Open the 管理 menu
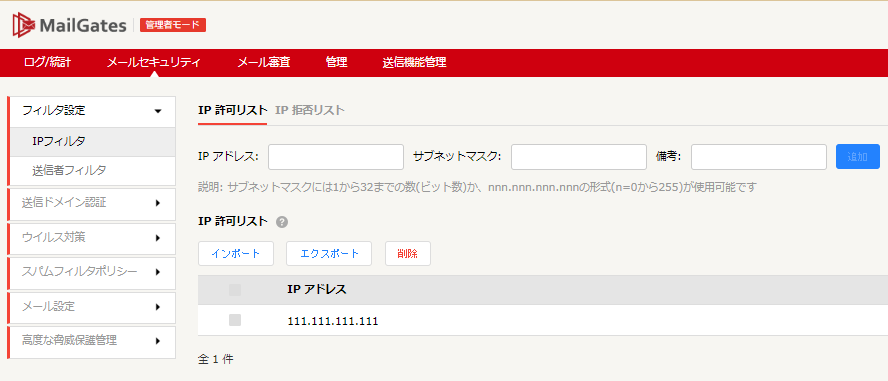The height and width of the screenshot is (381, 888). pos(336,62)
